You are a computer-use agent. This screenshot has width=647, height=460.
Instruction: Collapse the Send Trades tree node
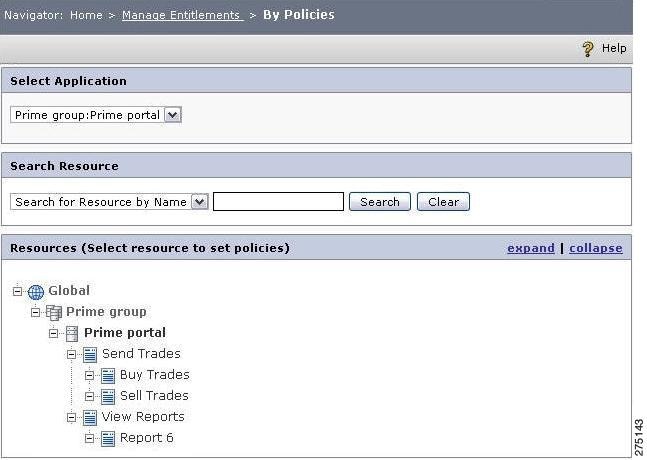pos(72,354)
